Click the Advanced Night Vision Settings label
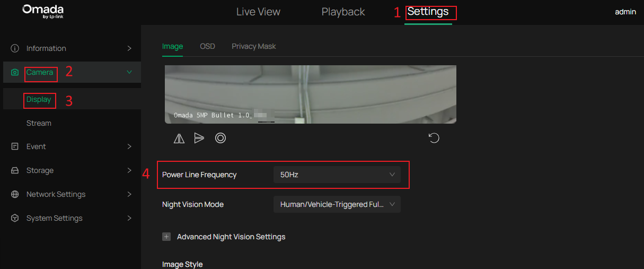The image size is (644, 269). pos(231,237)
